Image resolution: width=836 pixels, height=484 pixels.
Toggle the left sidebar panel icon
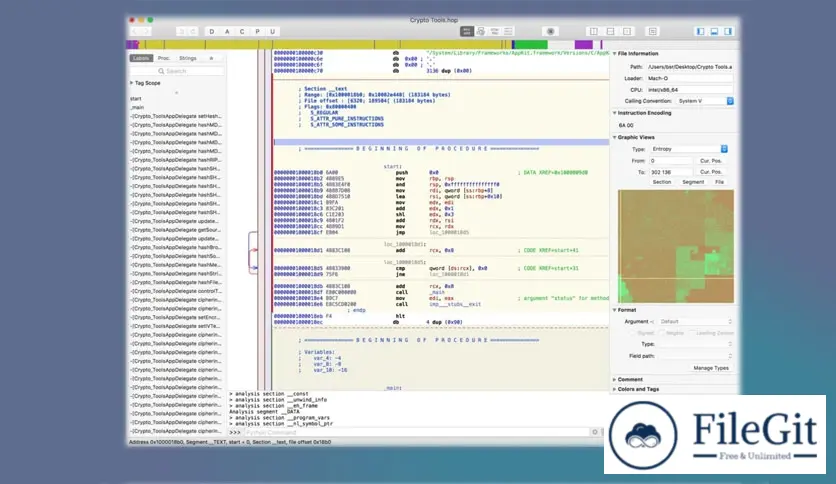(x=701, y=31)
